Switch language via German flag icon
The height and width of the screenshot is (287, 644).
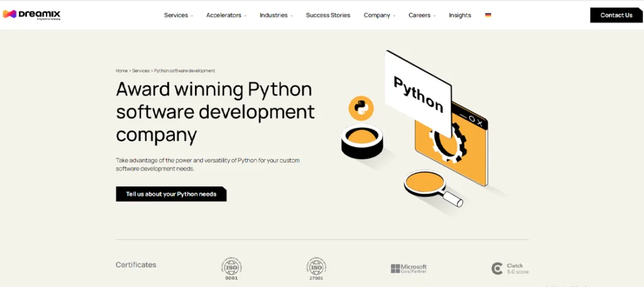coord(488,15)
